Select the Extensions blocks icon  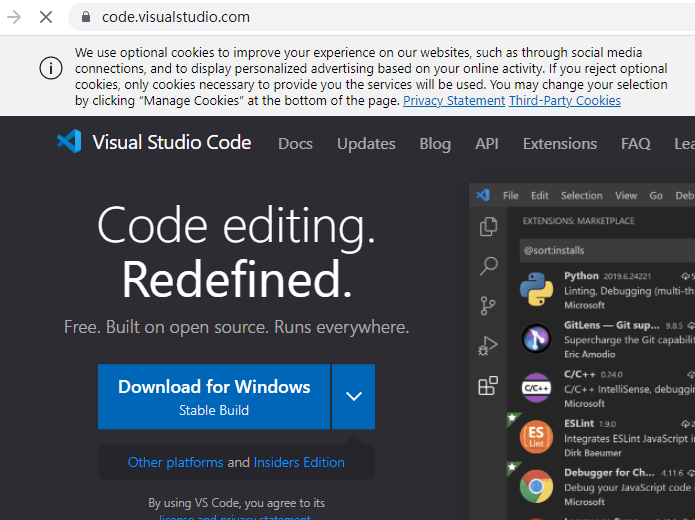pos(488,385)
